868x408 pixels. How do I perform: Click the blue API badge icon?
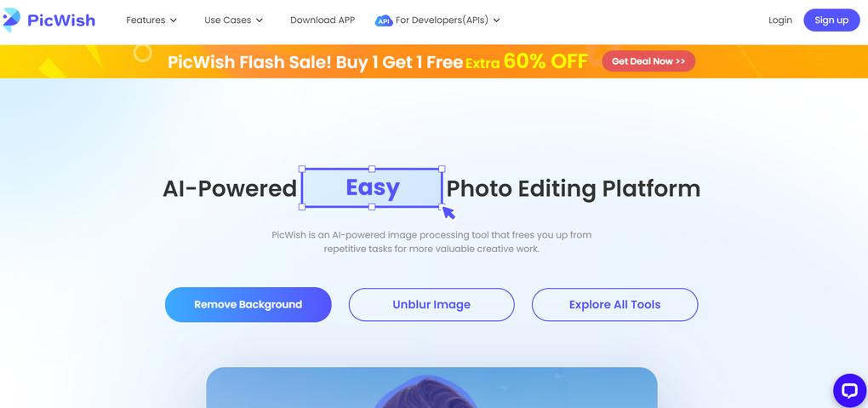pyautogui.click(x=384, y=20)
